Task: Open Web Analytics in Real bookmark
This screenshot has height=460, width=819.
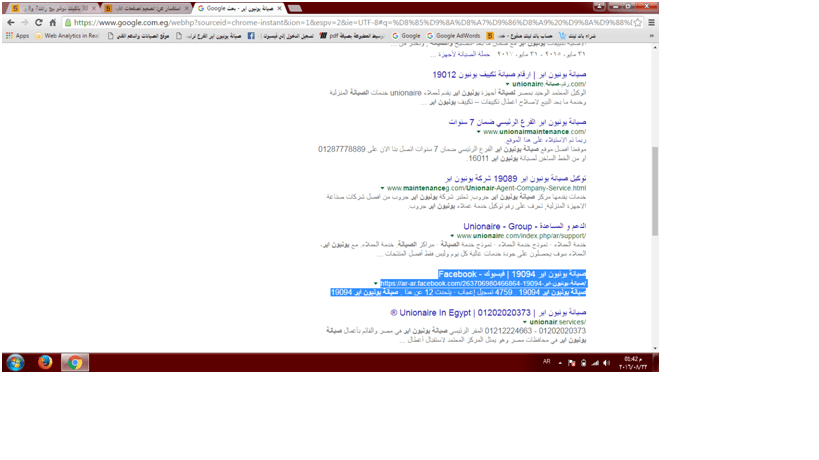Action: pos(67,36)
